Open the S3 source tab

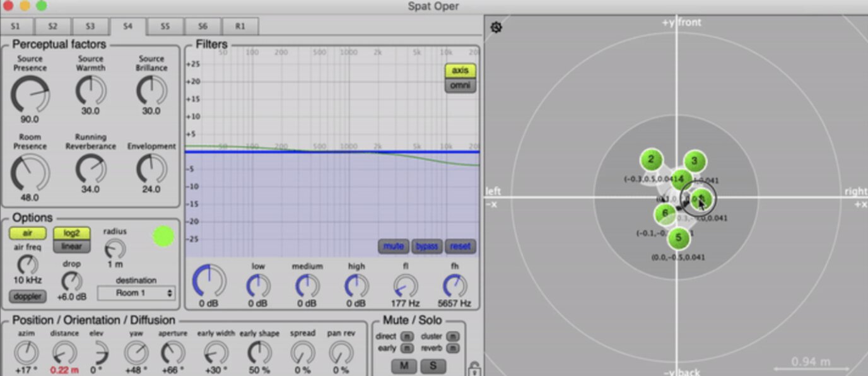[90, 26]
